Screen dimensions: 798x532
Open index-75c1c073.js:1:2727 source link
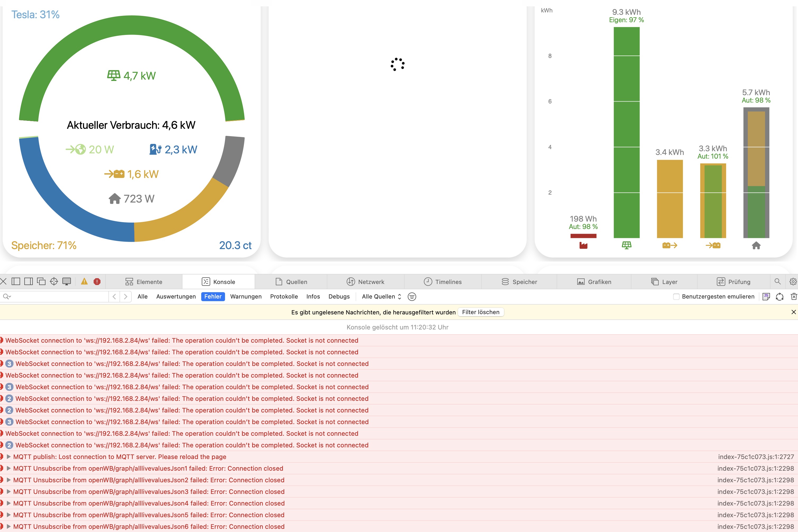click(756, 457)
